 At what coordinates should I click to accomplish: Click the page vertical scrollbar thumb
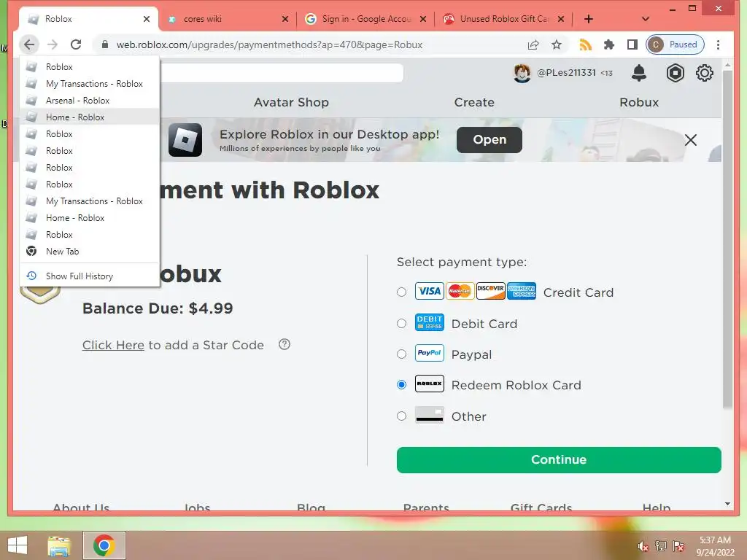(727, 238)
